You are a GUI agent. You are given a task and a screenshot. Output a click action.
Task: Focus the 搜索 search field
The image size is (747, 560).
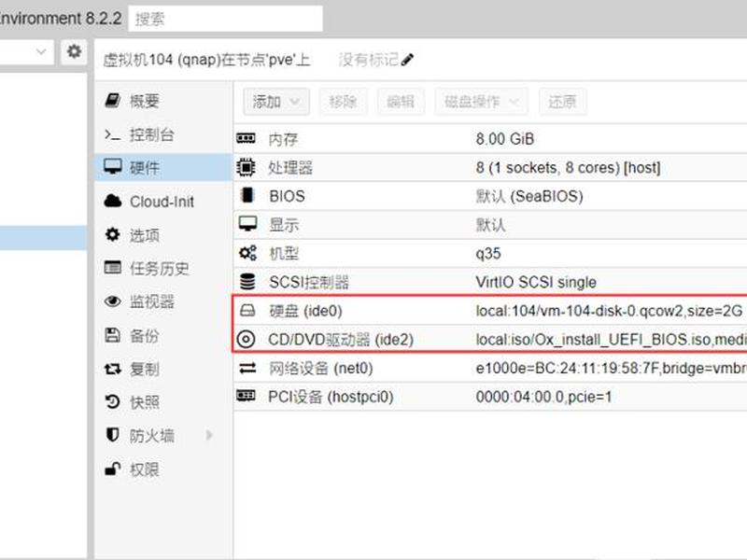[x=225, y=19]
